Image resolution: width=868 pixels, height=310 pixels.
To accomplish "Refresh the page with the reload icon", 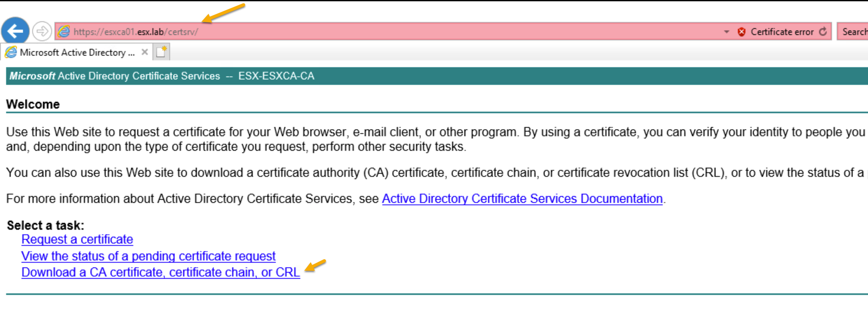I will (x=823, y=32).
